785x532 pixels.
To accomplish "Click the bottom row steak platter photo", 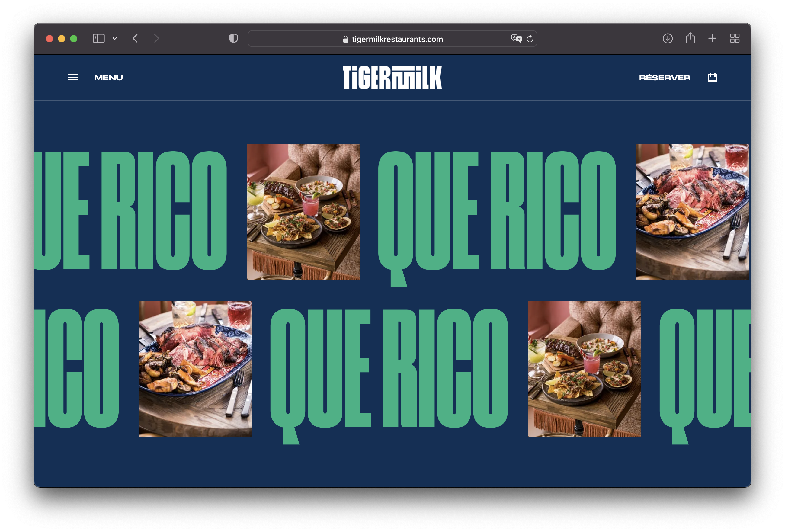I will [x=195, y=369].
